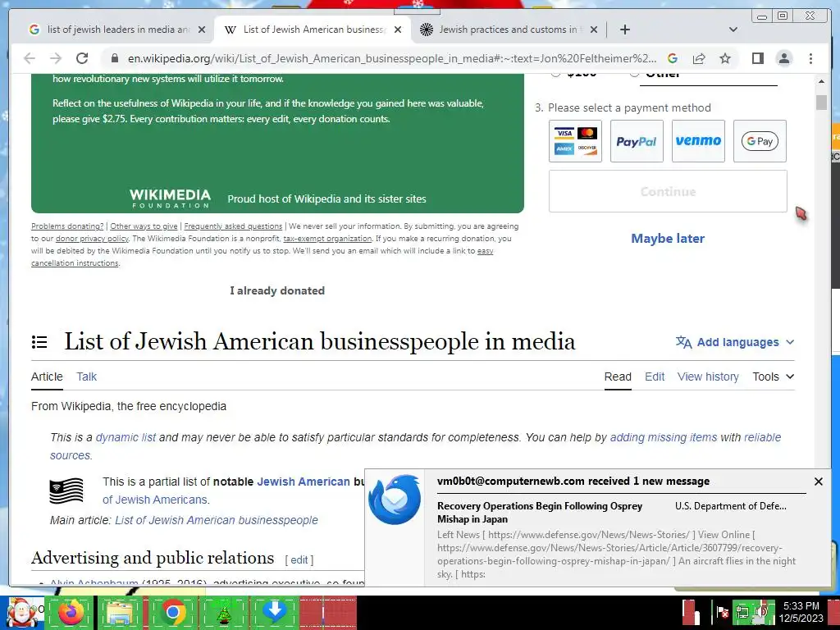Follow the adding missing items link
The image size is (840, 630).
(x=663, y=437)
